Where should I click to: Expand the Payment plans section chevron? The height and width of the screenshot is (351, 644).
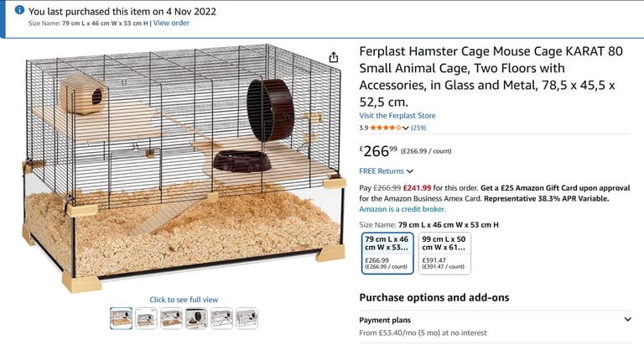[x=627, y=319]
